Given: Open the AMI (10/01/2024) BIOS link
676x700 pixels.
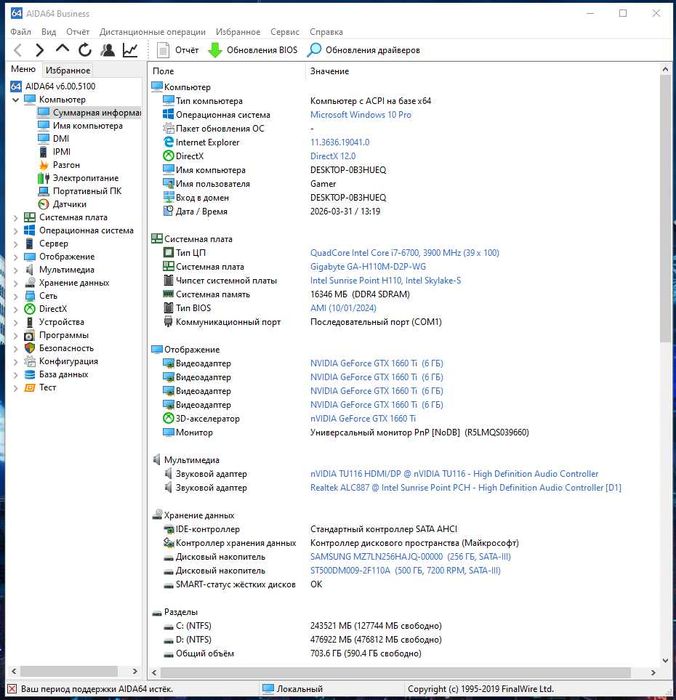Looking at the screenshot, I should (343, 308).
